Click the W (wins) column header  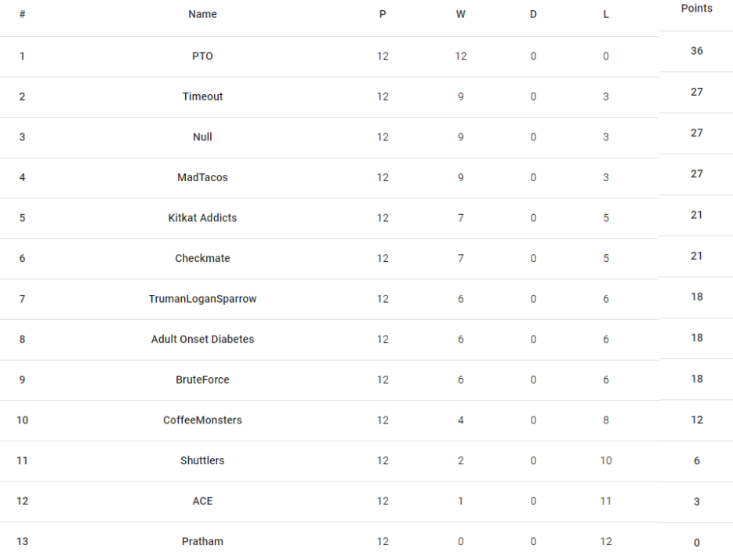click(460, 14)
